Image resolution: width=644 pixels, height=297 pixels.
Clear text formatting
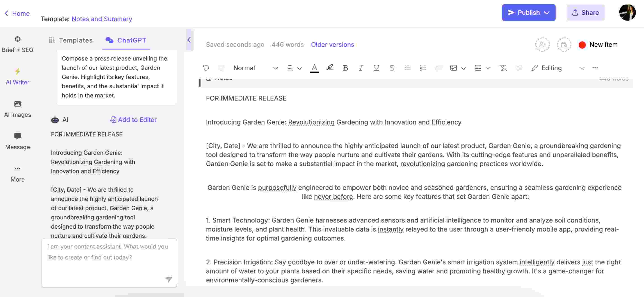pos(503,68)
